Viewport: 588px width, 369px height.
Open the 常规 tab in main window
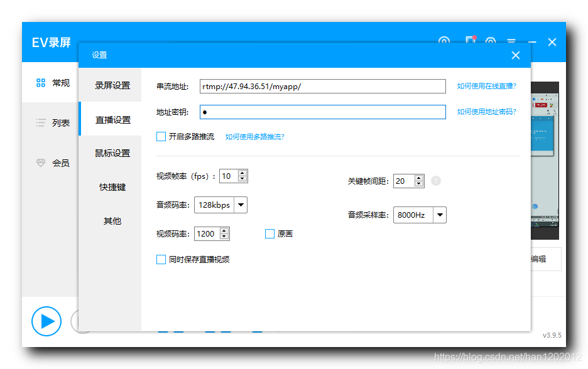click(x=50, y=83)
